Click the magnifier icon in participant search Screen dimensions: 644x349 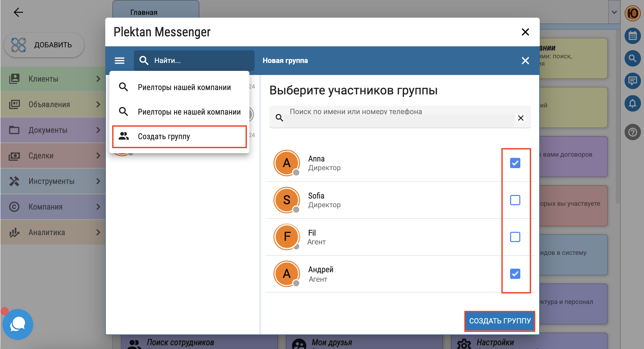click(279, 118)
